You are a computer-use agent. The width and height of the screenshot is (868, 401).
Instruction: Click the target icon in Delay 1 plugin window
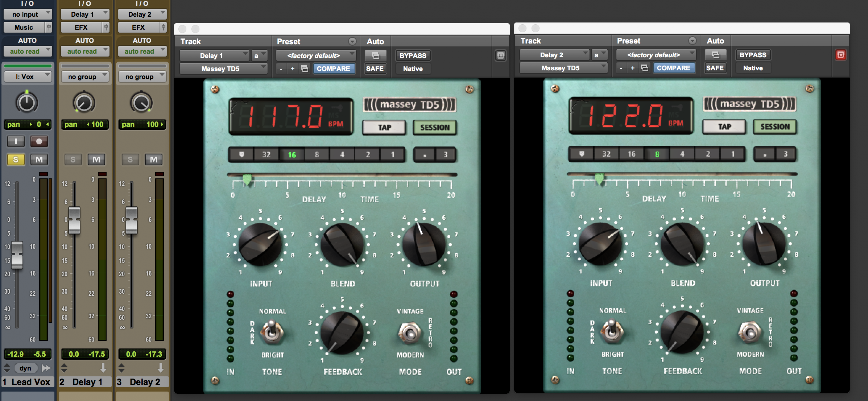500,55
